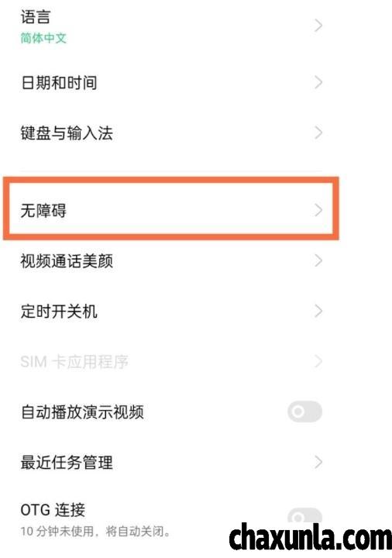Open 定时开关机 settings

point(170,312)
